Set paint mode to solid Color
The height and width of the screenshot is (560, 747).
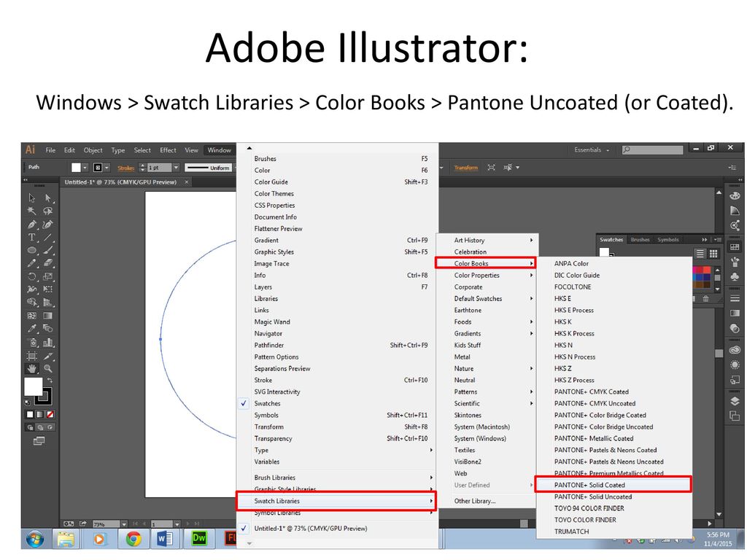(29, 414)
